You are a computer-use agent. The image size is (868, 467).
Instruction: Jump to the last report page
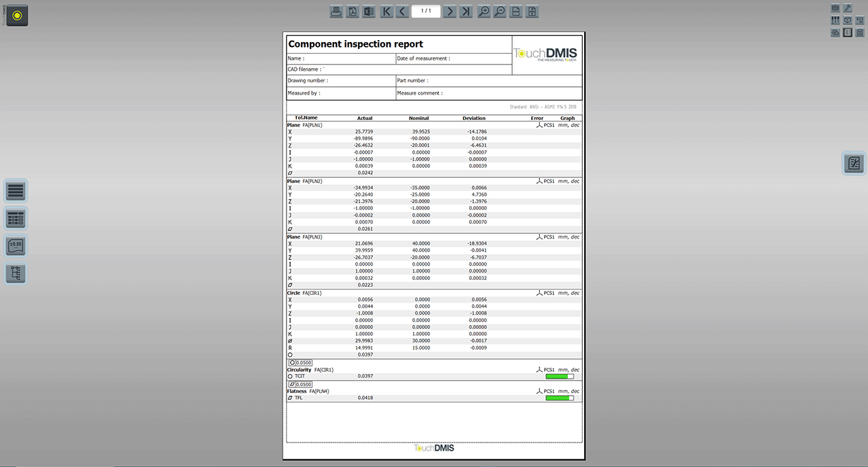466,12
